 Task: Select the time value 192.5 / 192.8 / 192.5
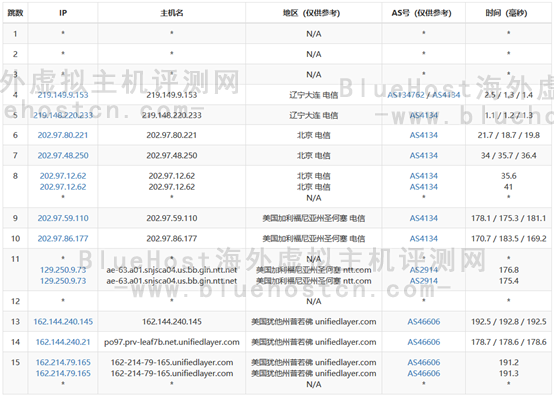pos(508,321)
